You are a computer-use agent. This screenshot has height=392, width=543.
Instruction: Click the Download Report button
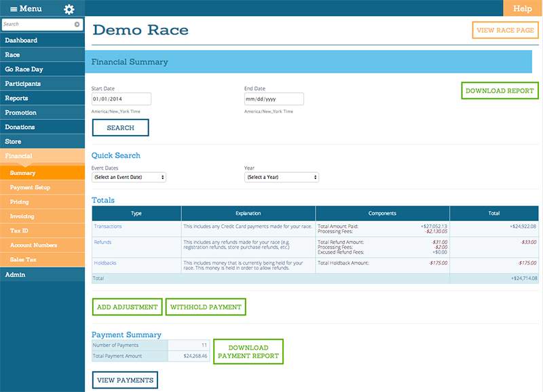(500, 91)
